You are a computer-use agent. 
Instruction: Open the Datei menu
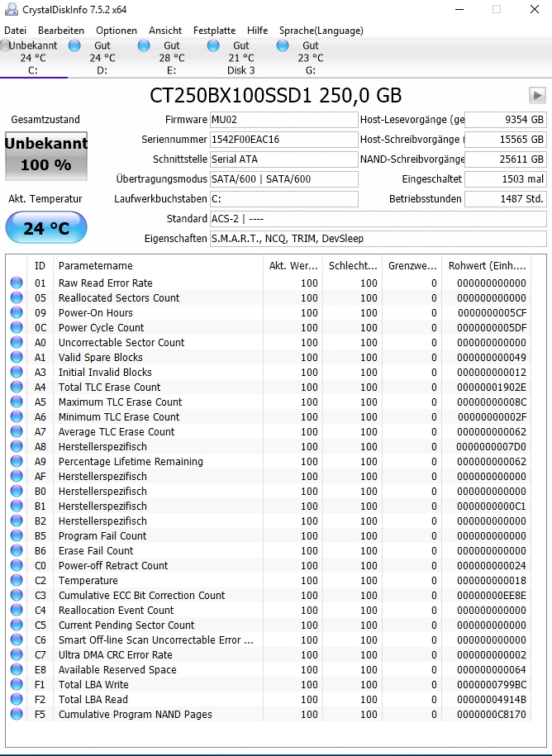15,31
